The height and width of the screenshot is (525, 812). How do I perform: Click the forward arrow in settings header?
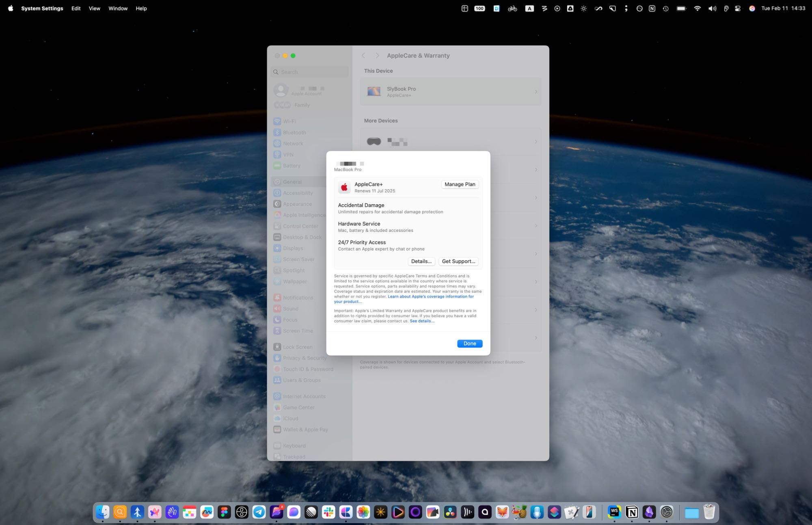point(377,56)
